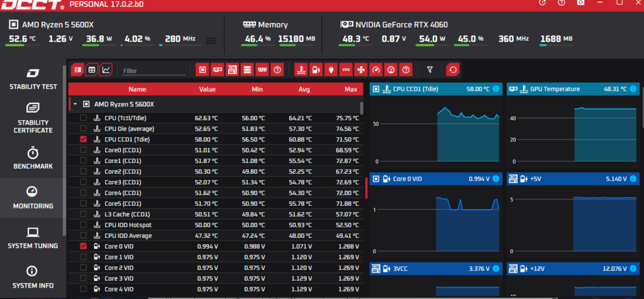644x299 pixels.
Task: Open the CPU core grid icon
Action: (x=211, y=40)
